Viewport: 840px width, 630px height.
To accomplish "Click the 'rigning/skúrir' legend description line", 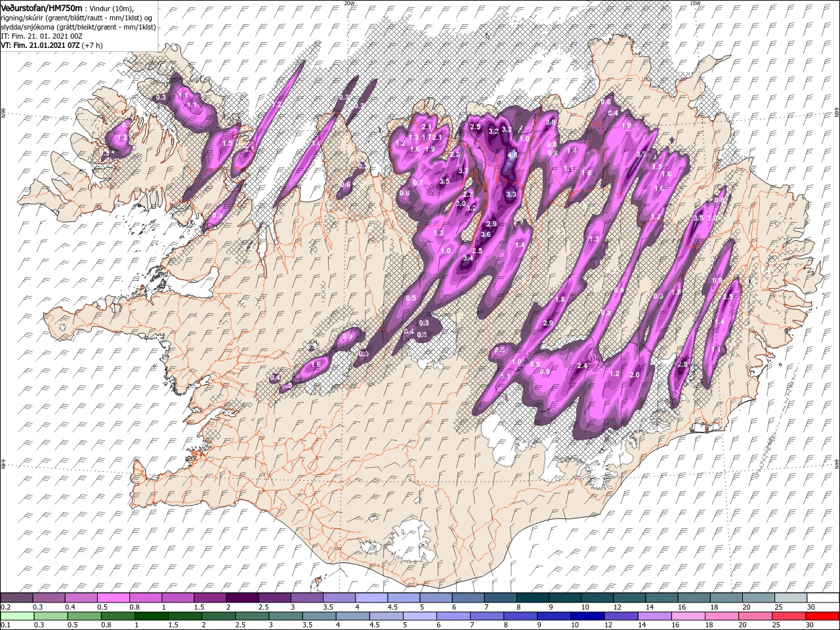I will (x=75, y=18).
